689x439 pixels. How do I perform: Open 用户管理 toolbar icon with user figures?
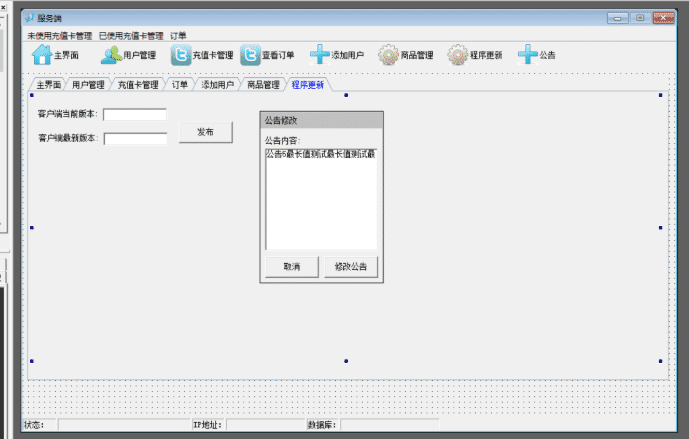(x=111, y=55)
